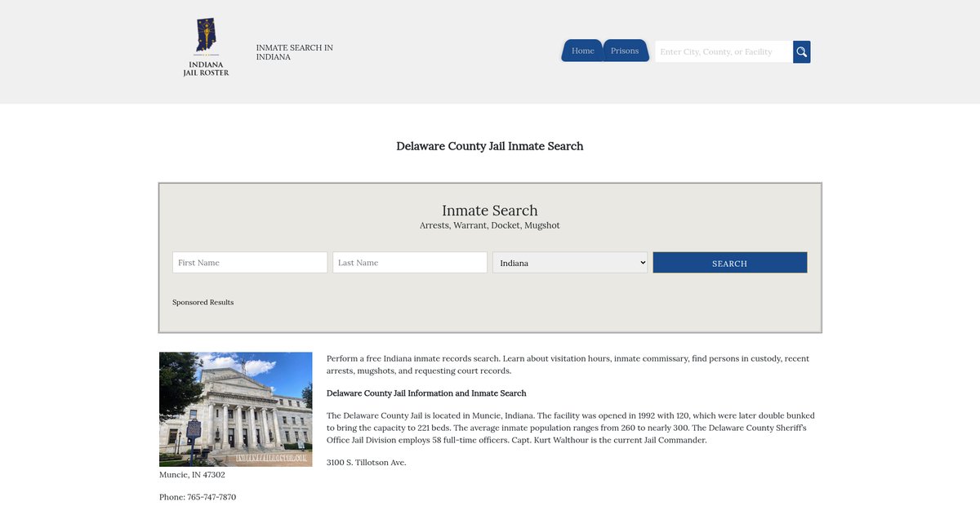This screenshot has width=980, height=506.
Task: Click the magnifying glass search icon
Action: click(801, 51)
